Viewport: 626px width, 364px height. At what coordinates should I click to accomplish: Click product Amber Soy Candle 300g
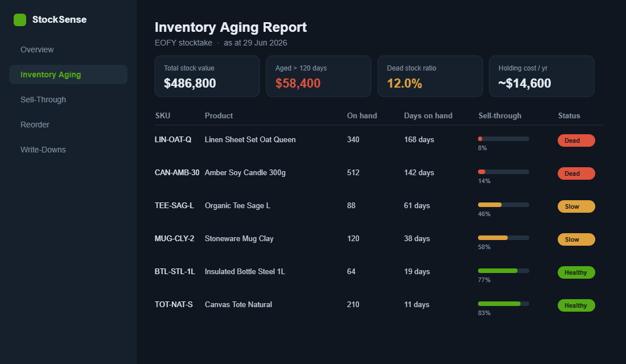pos(245,173)
